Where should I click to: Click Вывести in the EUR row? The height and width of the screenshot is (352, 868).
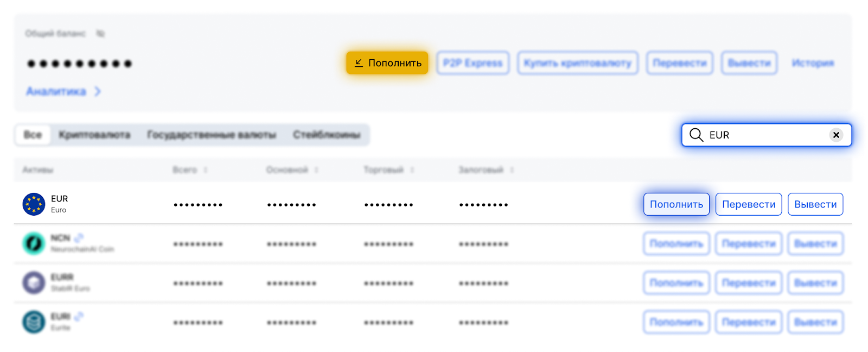(x=815, y=204)
